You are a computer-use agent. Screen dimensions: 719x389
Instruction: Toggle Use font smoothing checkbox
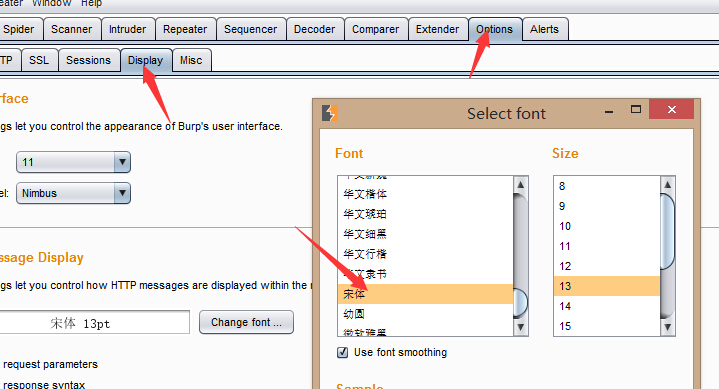(x=343, y=352)
